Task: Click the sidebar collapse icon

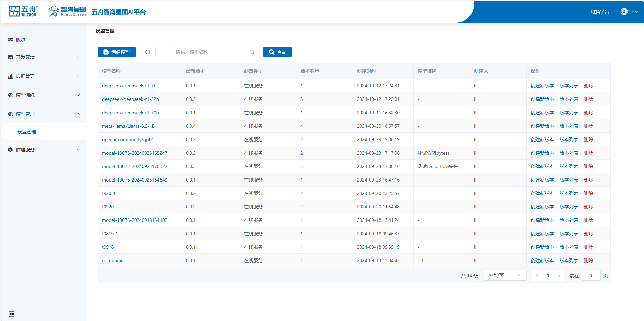Action: pyautogui.click(x=12, y=314)
